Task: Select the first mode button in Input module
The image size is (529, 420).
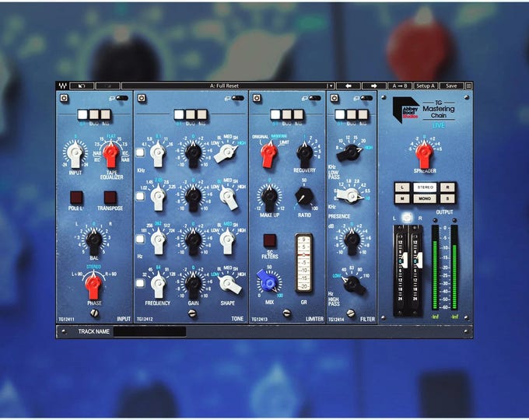Action: click(x=82, y=114)
